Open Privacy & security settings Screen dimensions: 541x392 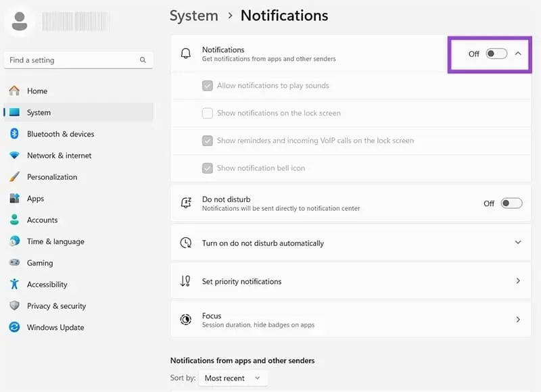click(78, 305)
